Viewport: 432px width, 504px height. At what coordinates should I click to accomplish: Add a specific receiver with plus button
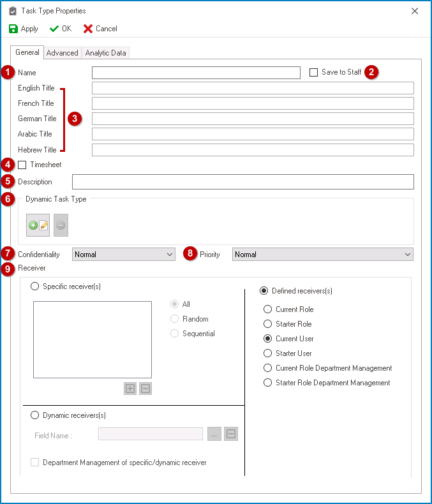(x=130, y=389)
